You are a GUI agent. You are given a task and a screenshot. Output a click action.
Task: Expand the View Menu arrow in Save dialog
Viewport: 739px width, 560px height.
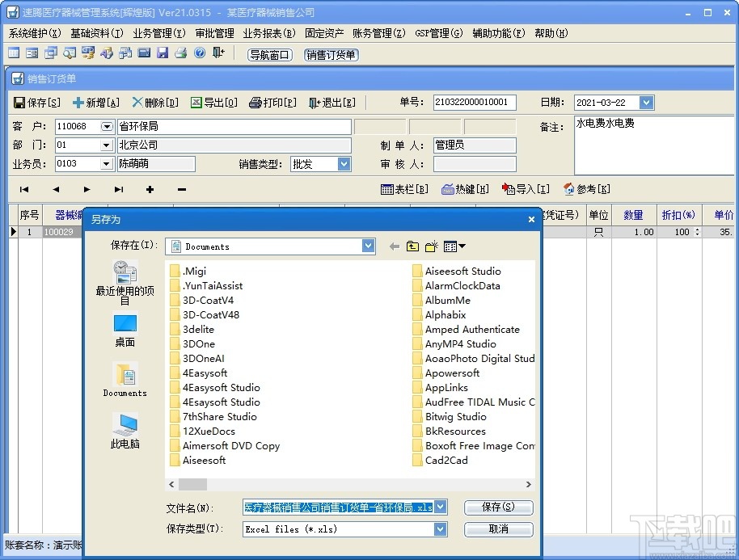462,246
